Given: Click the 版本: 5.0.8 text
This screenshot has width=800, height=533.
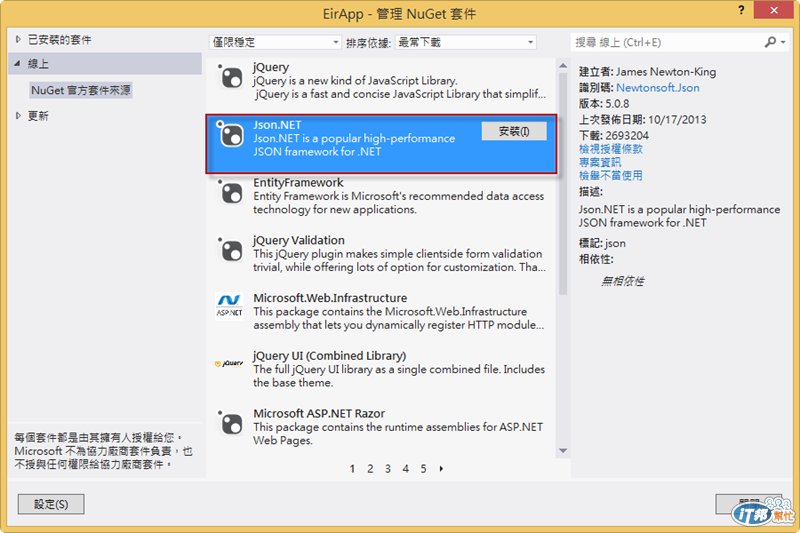Looking at the screenshot, I should click(x=604, y=104).
